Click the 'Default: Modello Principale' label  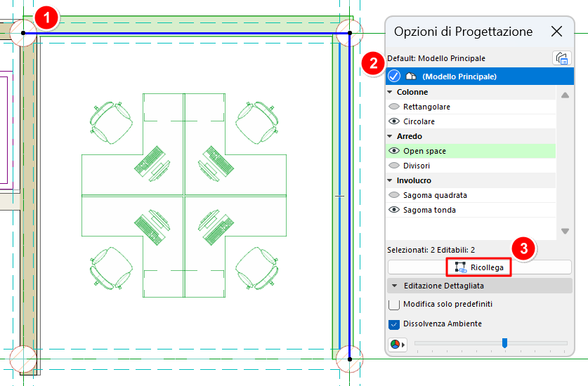436,58
